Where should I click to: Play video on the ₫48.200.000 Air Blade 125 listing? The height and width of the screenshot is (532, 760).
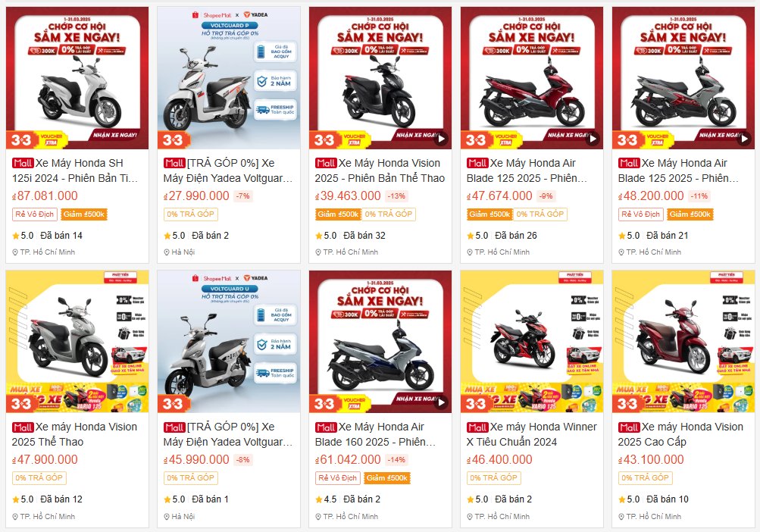pyautogui.click(x=745, y=139)
